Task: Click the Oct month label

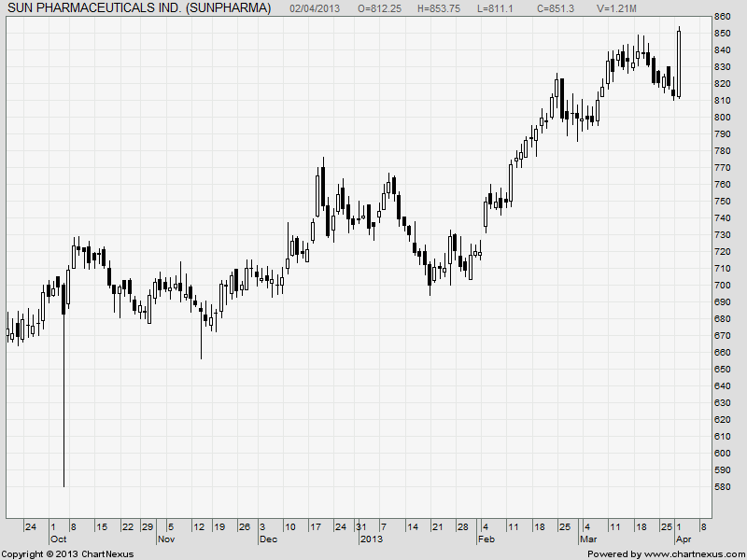Action: pos(58,539)
